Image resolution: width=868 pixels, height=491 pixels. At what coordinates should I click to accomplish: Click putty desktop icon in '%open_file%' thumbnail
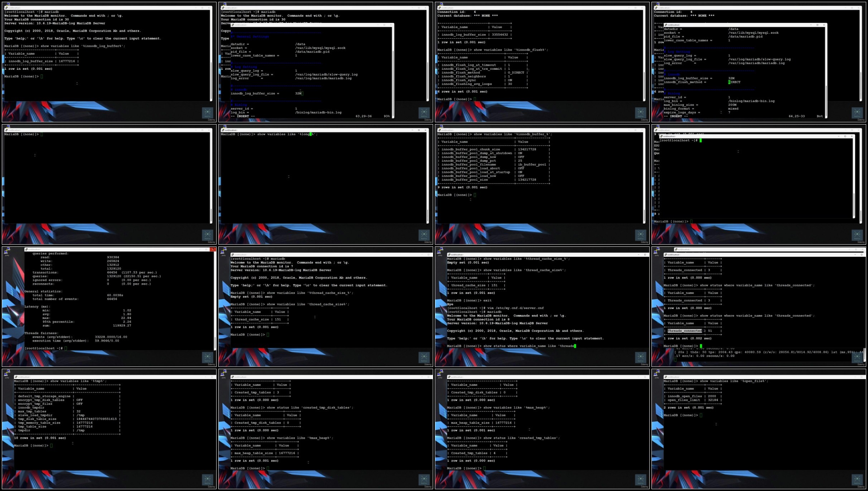point(656,374)
